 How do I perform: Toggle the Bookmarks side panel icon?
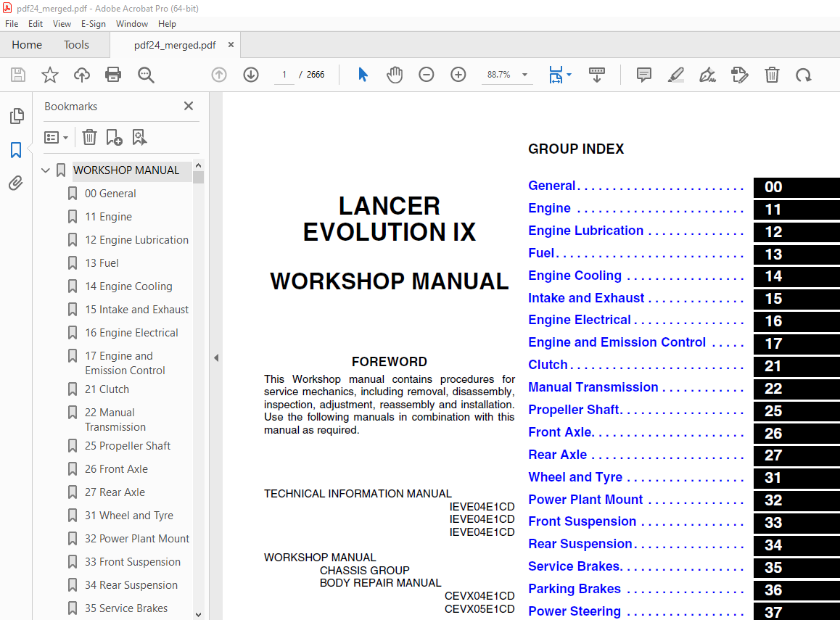(x=16, y=150)
